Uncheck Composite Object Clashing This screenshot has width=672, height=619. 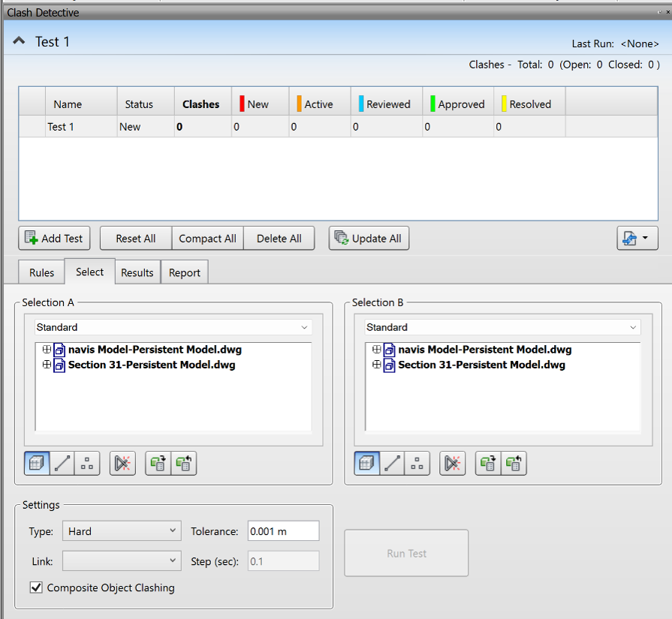tap(36, 587)
